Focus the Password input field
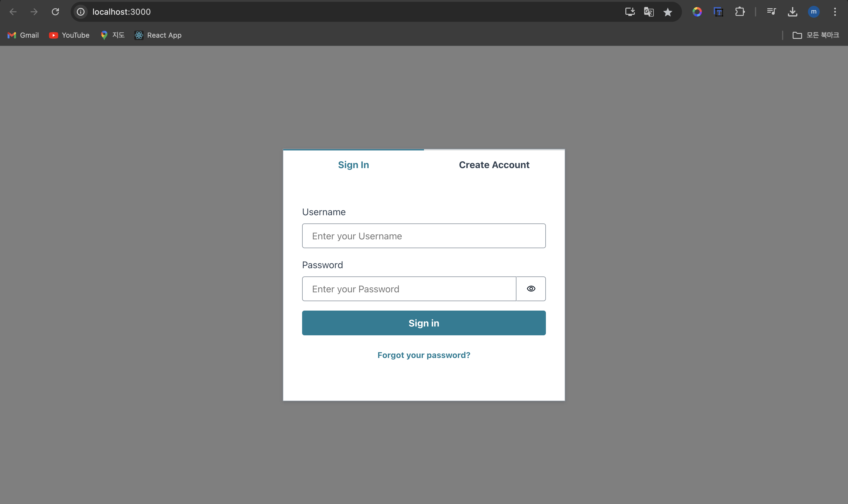The height and width of the screenshot is (504, 848). [x=409, y=289]
